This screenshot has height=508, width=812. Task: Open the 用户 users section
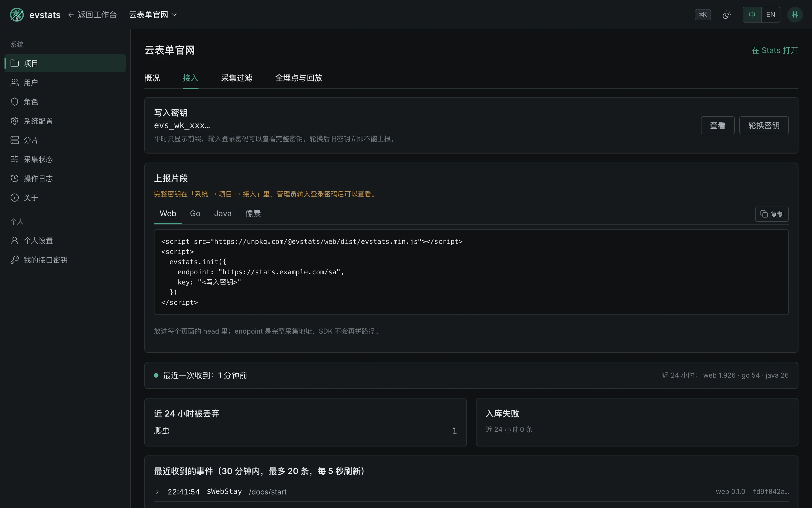65,82
